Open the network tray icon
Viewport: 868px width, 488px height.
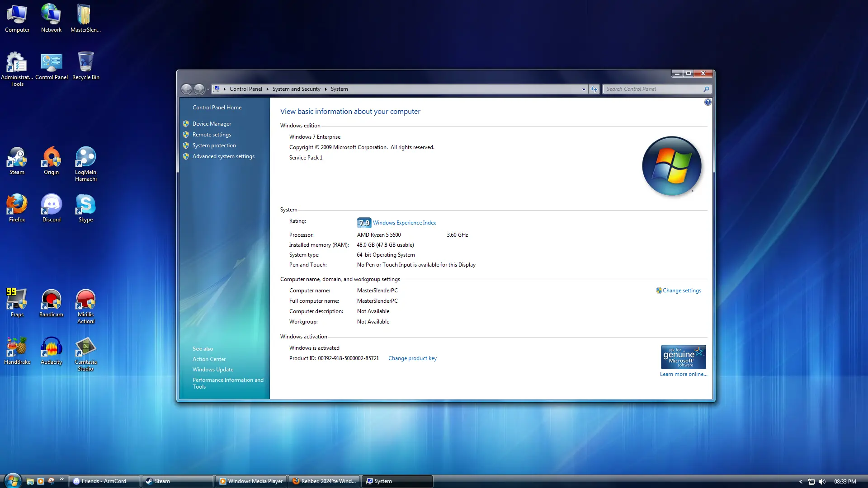[811, 482]
